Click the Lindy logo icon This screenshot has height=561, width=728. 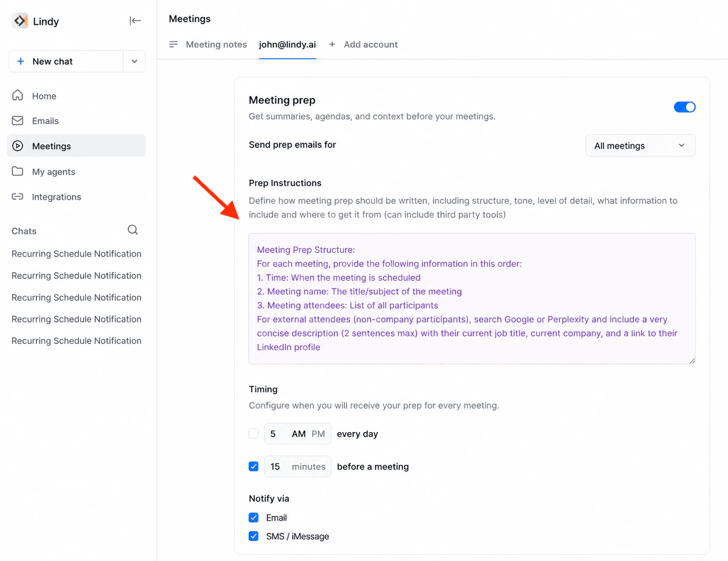(x=20, y=21)
